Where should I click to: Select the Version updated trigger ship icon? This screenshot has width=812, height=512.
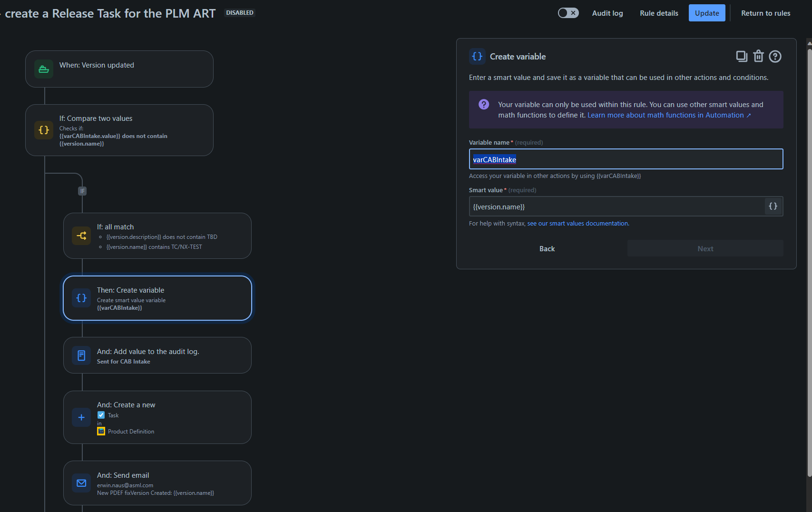coord(44,69)
